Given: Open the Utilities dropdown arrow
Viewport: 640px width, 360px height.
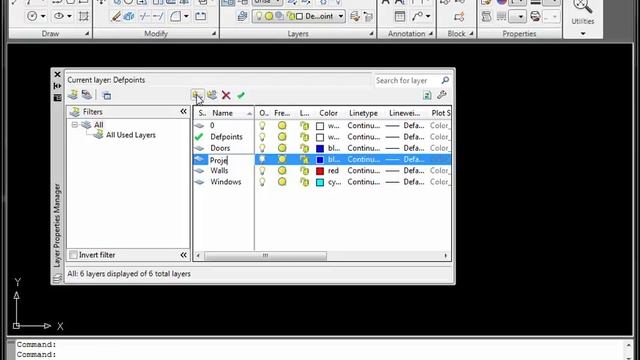Looking at the screenshot, I should coord(583,33).
